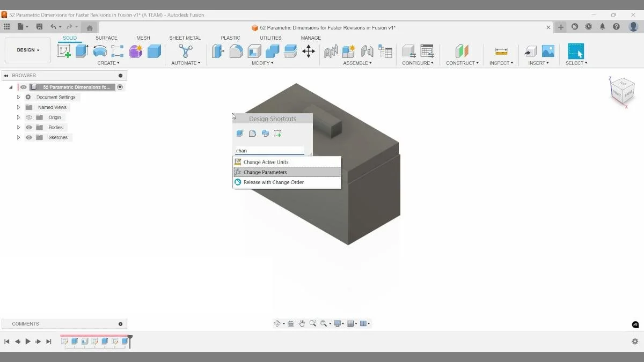The width and height of the screenshot is (644, 362).
Task: Click the Zoom Window tool in navigation bar
Action: tap(323, 323)
